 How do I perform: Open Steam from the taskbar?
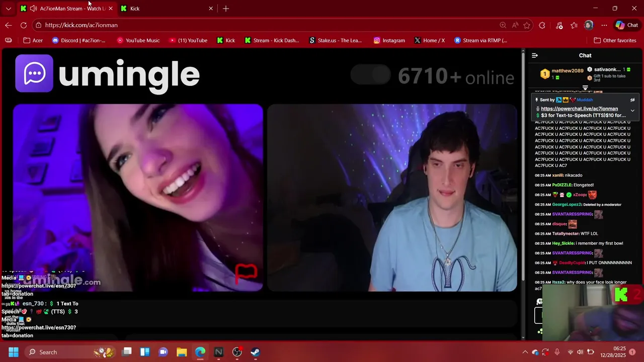click(x=256, y=352)
